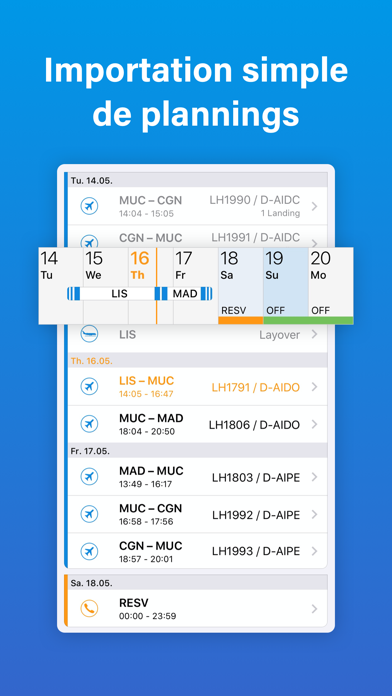Viewport: 392px width, 696px height.
Task: Tap the green OFF bar on Sunday
Action: pyautogui.click(x=286, y=320)
